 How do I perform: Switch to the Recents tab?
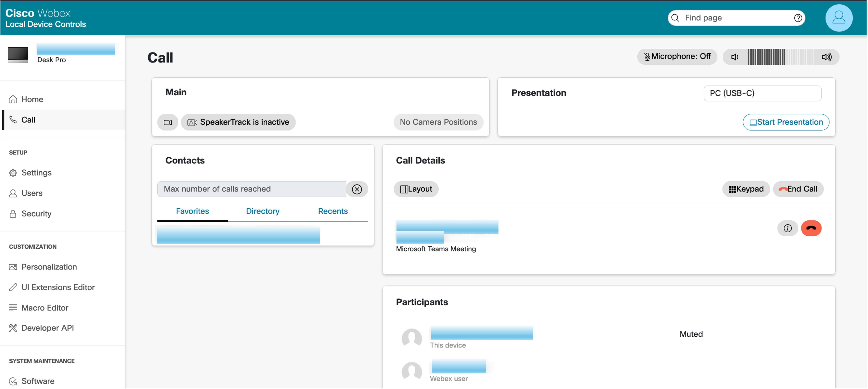point(333,211)
